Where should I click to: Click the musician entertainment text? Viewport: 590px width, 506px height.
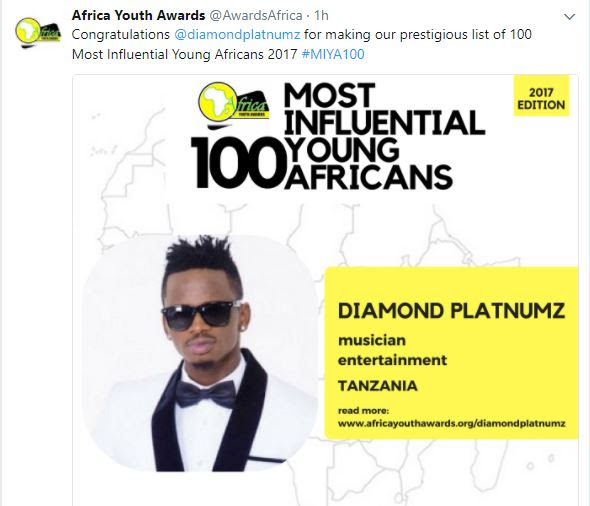click(392, 350)
